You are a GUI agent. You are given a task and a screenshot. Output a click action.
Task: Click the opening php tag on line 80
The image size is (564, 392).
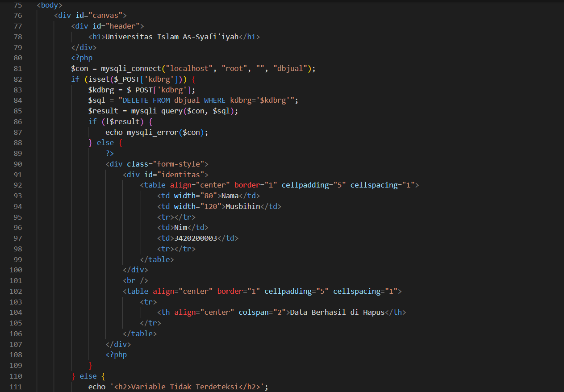[82, 58]
